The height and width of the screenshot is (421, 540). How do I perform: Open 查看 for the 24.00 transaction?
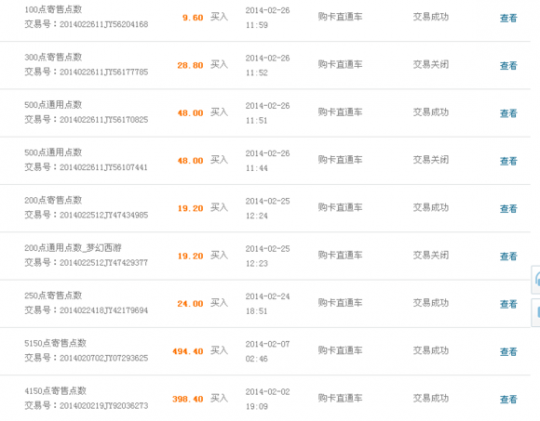pyautogui.click(x=508, y=304)
